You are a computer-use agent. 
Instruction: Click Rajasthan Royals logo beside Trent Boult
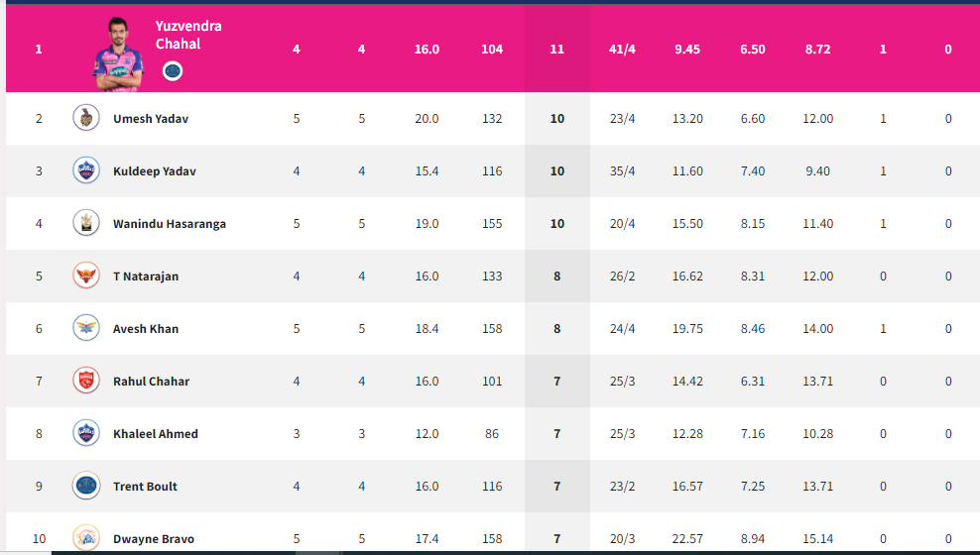coord(86,485)
